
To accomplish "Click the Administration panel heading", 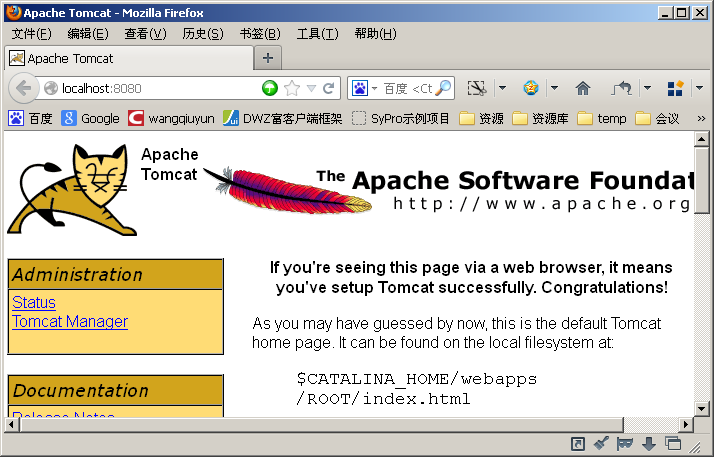I will click(x=116, y=274).
